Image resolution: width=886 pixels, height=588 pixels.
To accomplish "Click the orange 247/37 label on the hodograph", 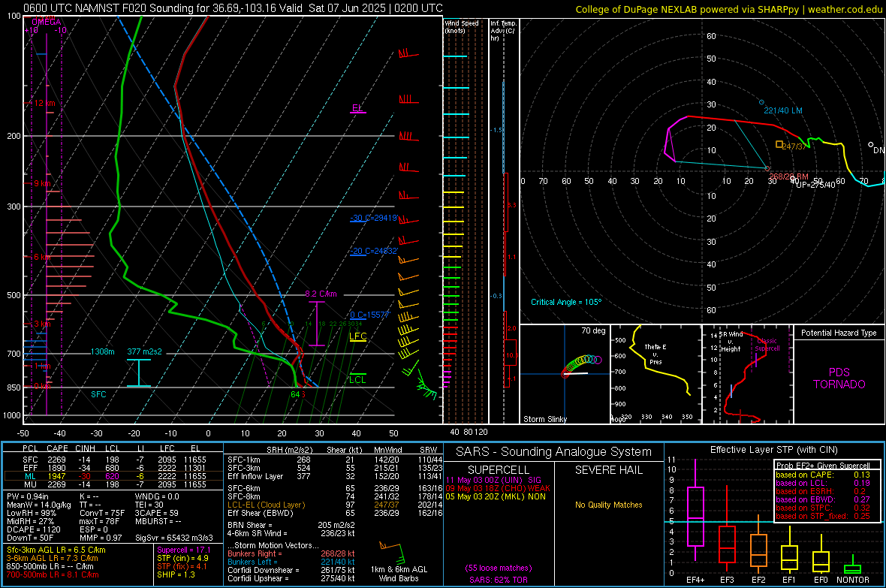I will tap(796, 146).
